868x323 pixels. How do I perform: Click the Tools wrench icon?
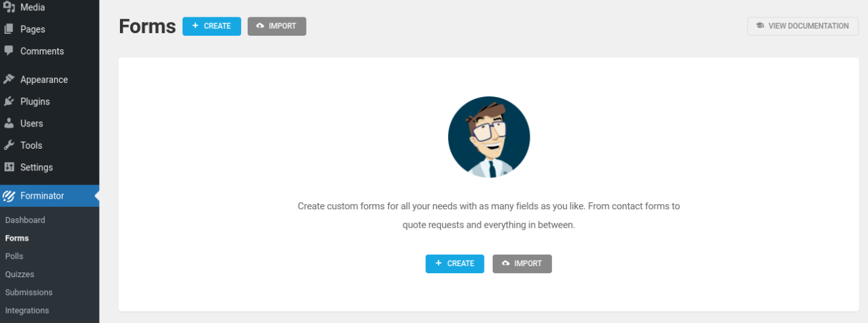[x=9, y=146]
